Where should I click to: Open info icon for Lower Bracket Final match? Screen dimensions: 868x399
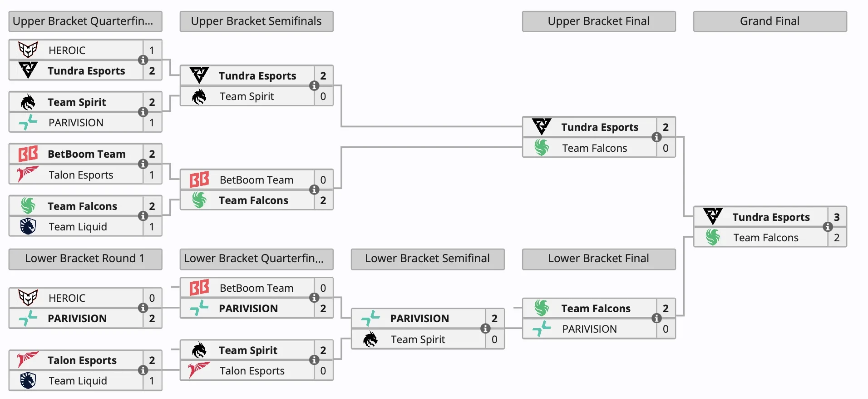[656, 318]
